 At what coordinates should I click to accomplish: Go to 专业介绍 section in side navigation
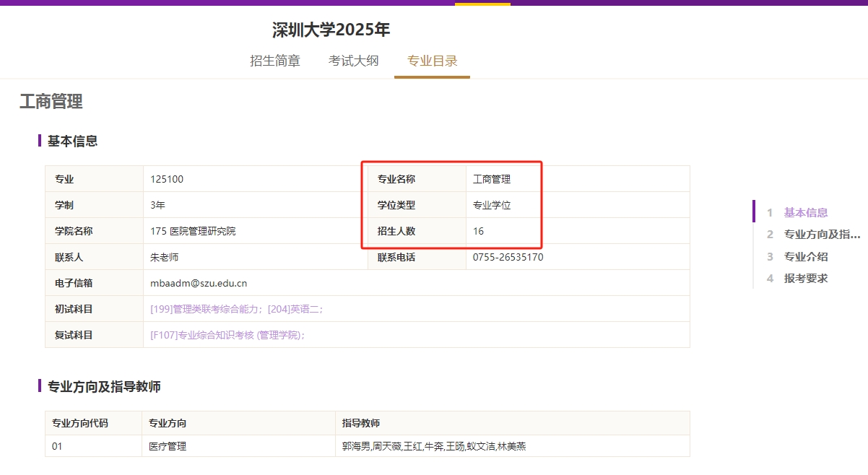pyautogui.click(x=806, y=257)
